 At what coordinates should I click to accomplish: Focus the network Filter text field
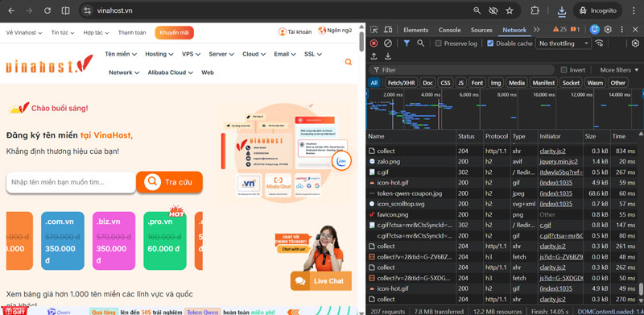(x=462, y=70)
